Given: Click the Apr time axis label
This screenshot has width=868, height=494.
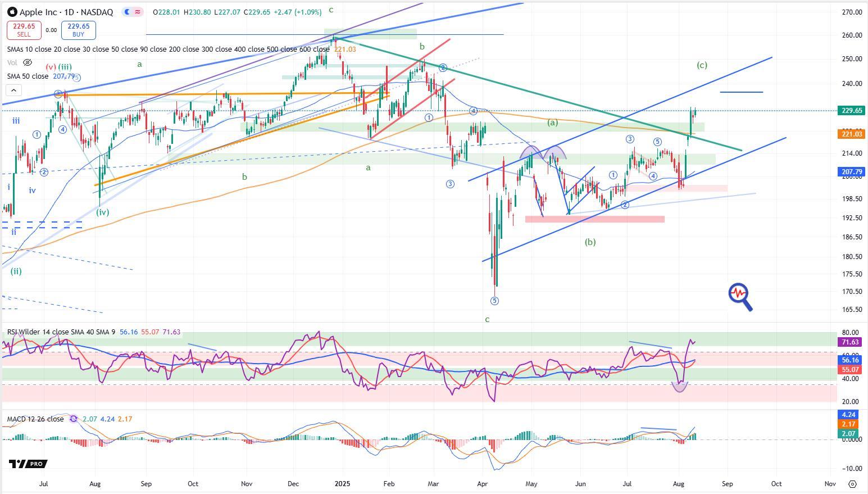Looking at the screenshot, I should [x=482, y=483].
